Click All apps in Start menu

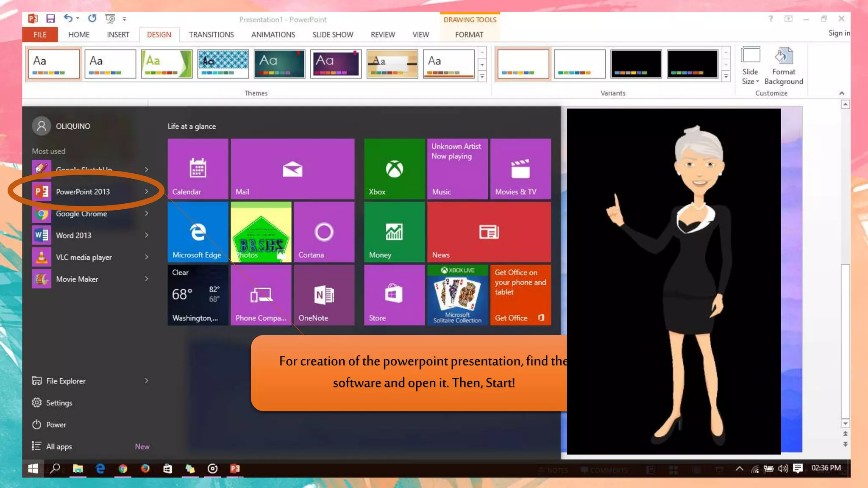tap(59, 446)
